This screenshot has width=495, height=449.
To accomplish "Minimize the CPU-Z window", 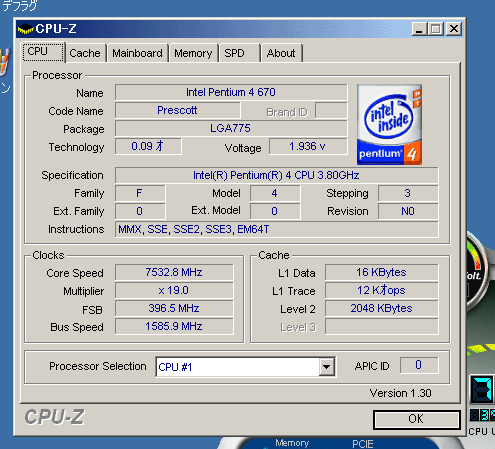I will [x=419, y=29].
